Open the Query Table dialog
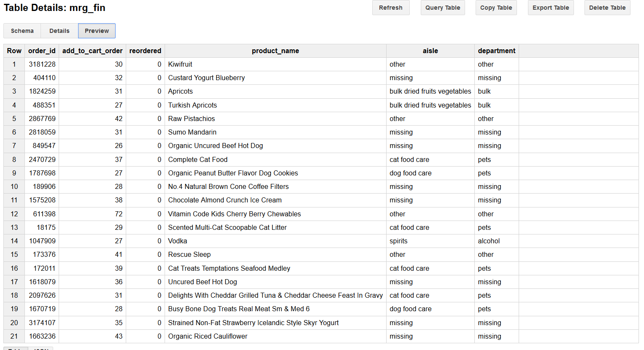The width and height of the screenshot is (644, 350). (x=442, y=8)
